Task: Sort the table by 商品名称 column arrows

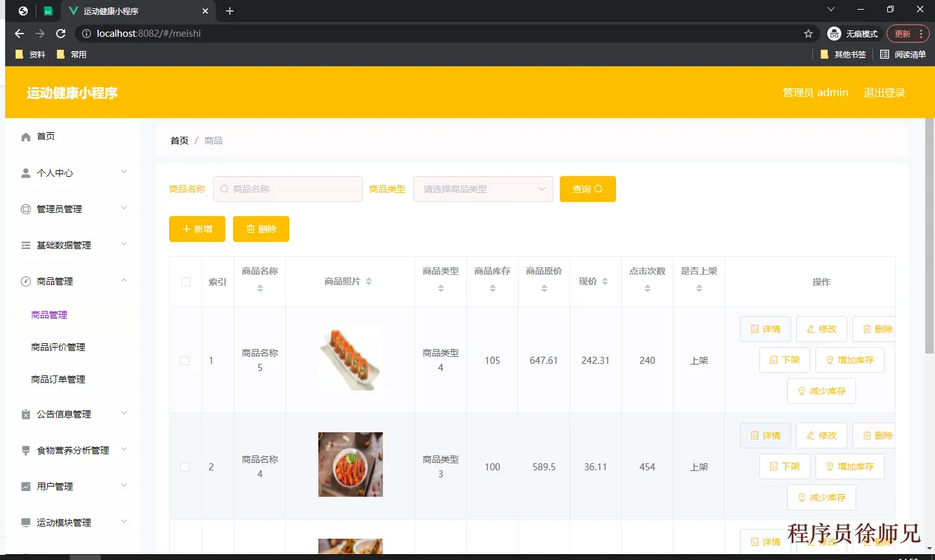Action: click(x=260, y=288)
